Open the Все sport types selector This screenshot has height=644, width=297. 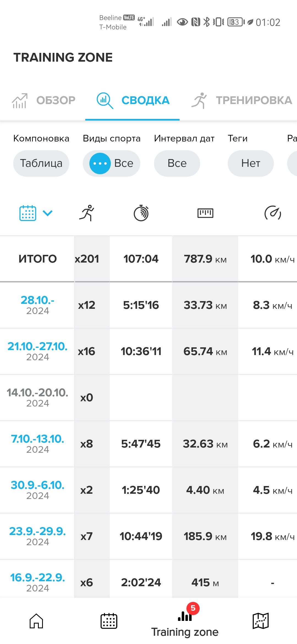(111, 163)
